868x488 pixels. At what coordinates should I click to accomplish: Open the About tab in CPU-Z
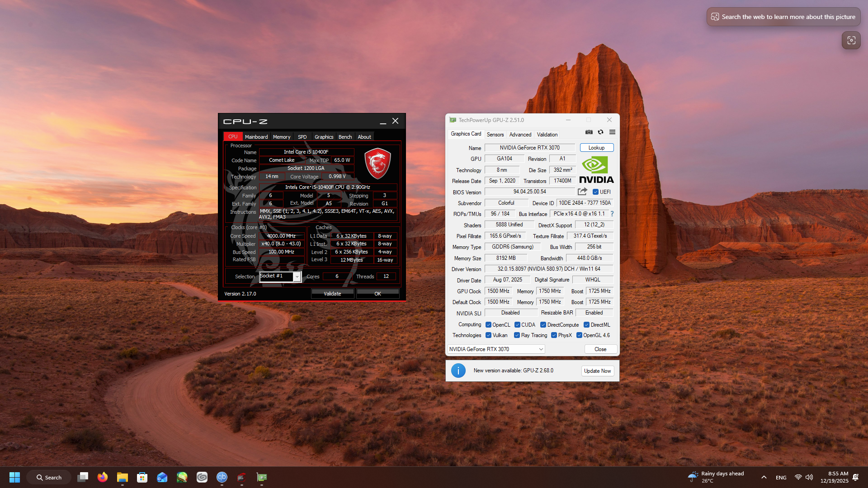[x=364, y=137]
